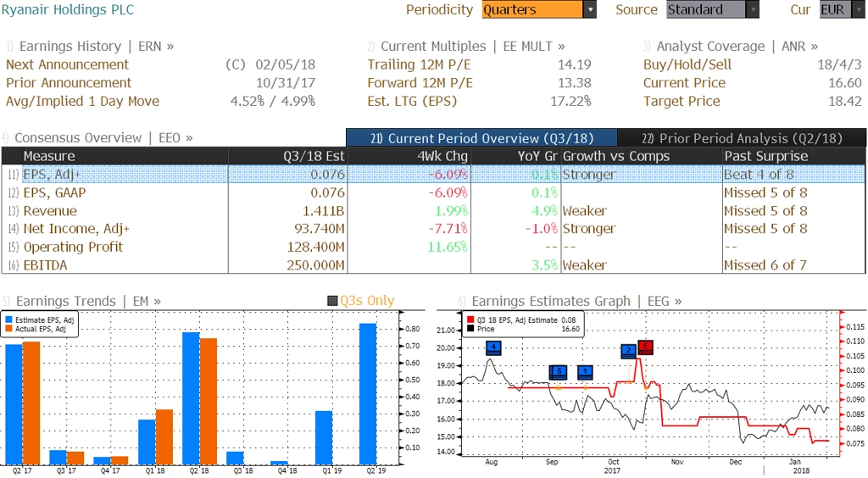Select the EBITDA measure row

coord(433,265)
